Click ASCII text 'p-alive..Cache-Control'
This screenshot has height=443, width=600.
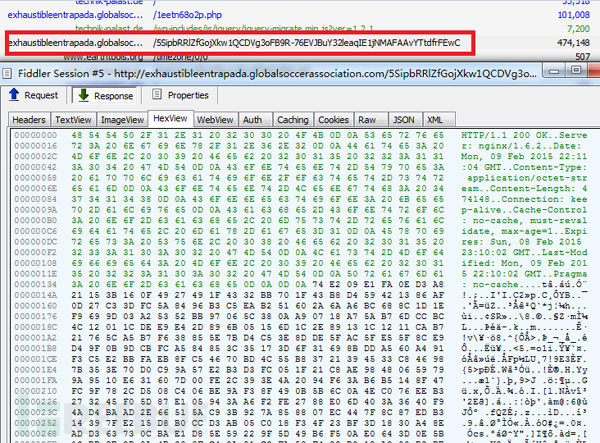coord(524,210)
